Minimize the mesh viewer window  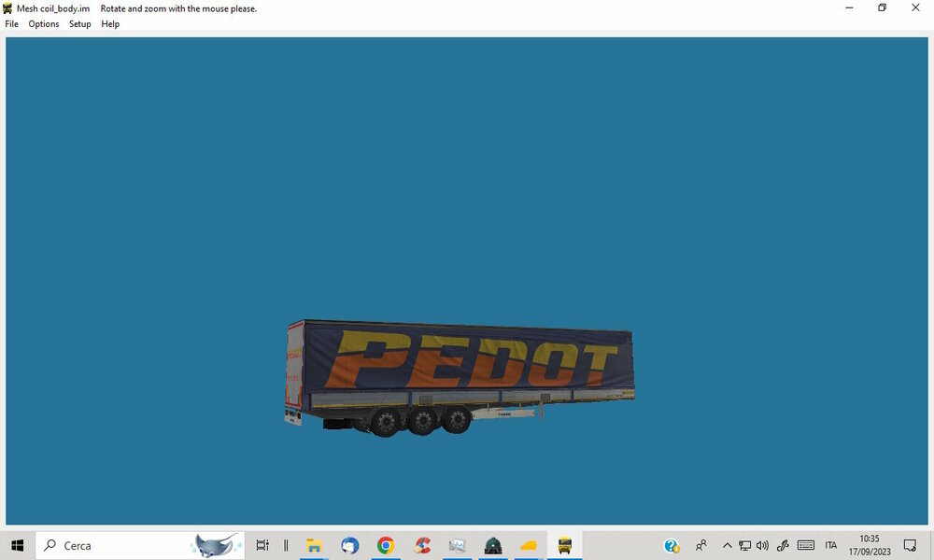click(x=849, y=7)
